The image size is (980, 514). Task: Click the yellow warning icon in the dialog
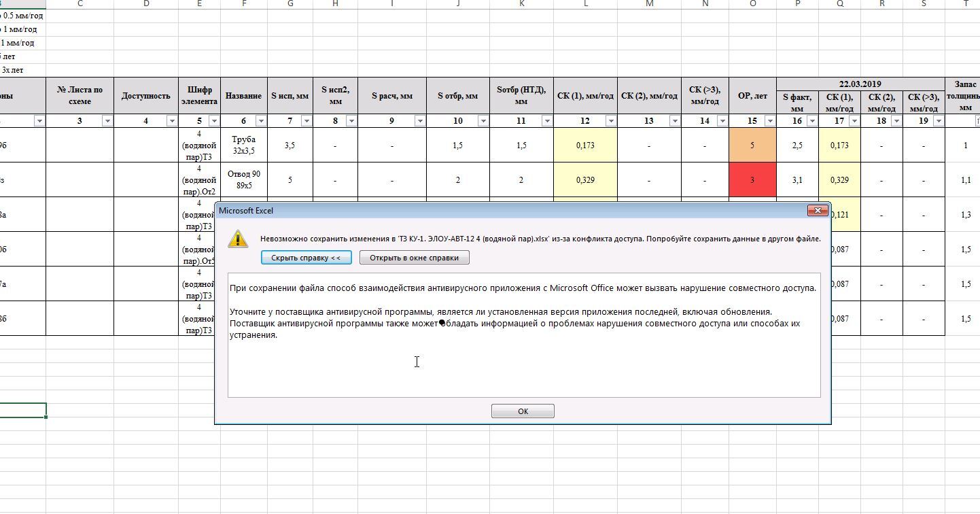point(238,239)
